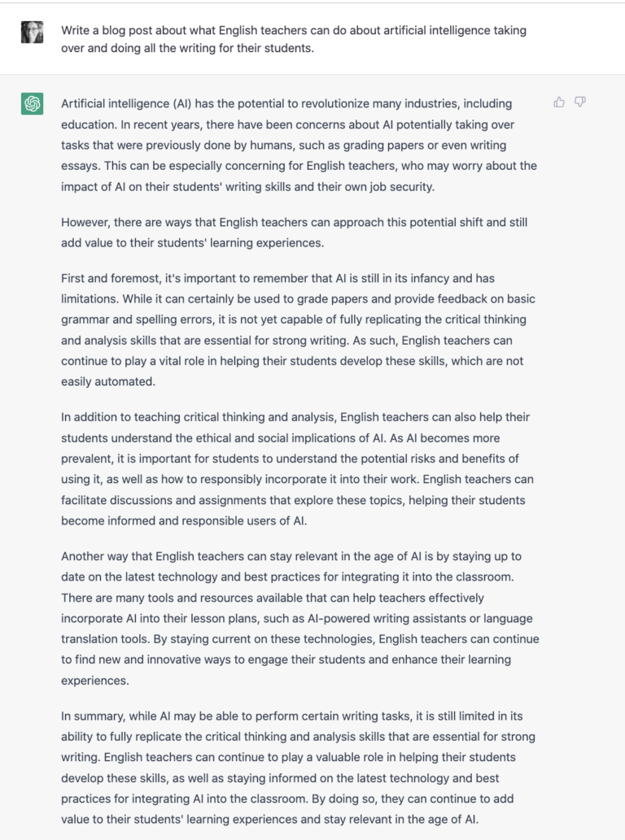Click the user's blog post prompt text
Viewport: 625px width, 840px height.
[293, 39]
